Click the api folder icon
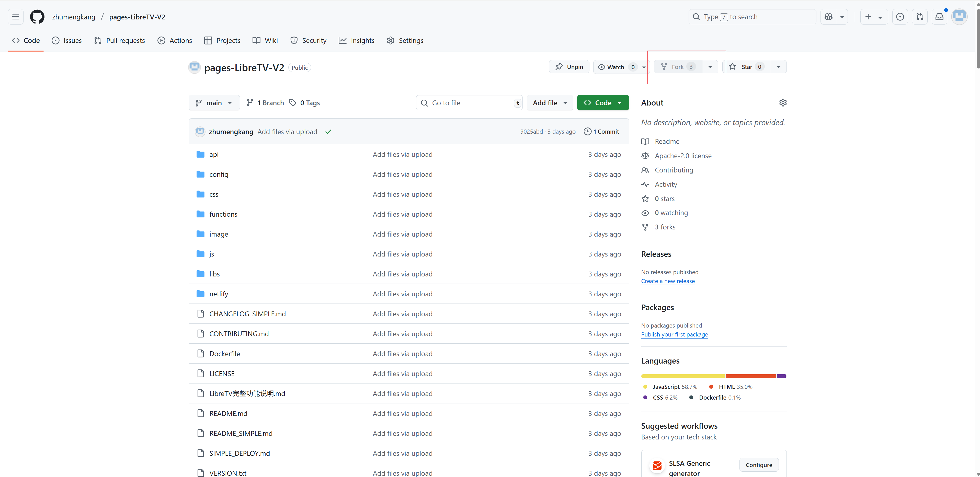Viewport: 980px width, 477px height. [200, 154]
